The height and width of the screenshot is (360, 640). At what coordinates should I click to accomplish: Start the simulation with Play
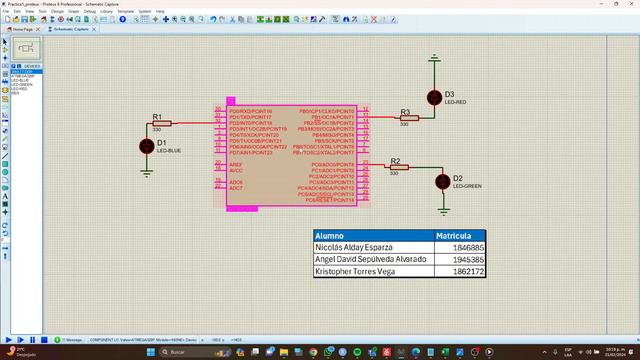click(8, 340)
